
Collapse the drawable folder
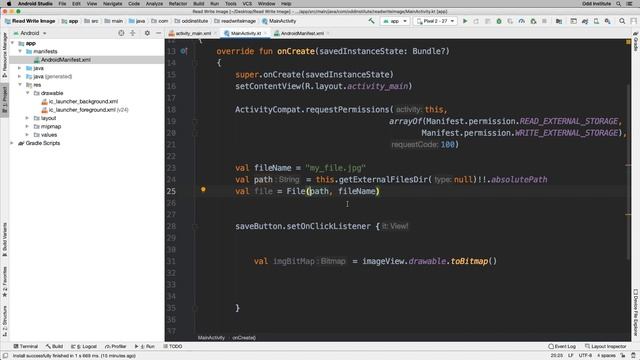coord(27,93)
